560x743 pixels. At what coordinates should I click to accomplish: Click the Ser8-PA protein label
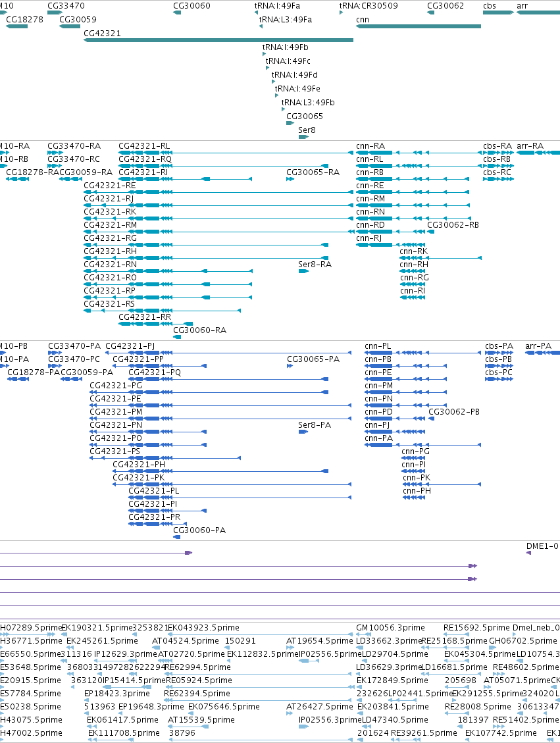coord(315,426)
